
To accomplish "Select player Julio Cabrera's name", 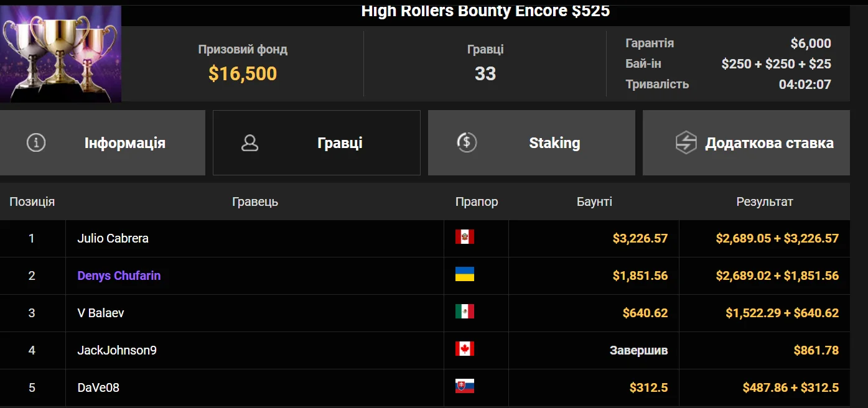I will (113, 238).
